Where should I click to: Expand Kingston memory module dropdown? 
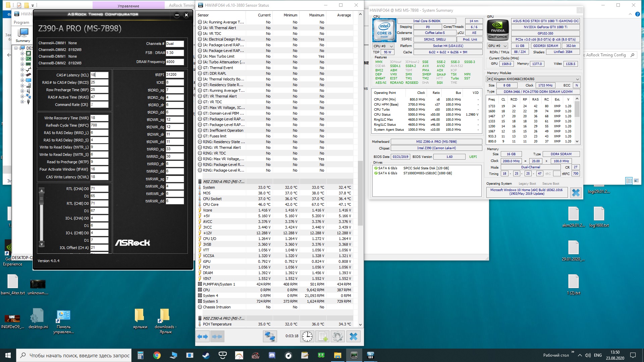(x=577, y=79)
